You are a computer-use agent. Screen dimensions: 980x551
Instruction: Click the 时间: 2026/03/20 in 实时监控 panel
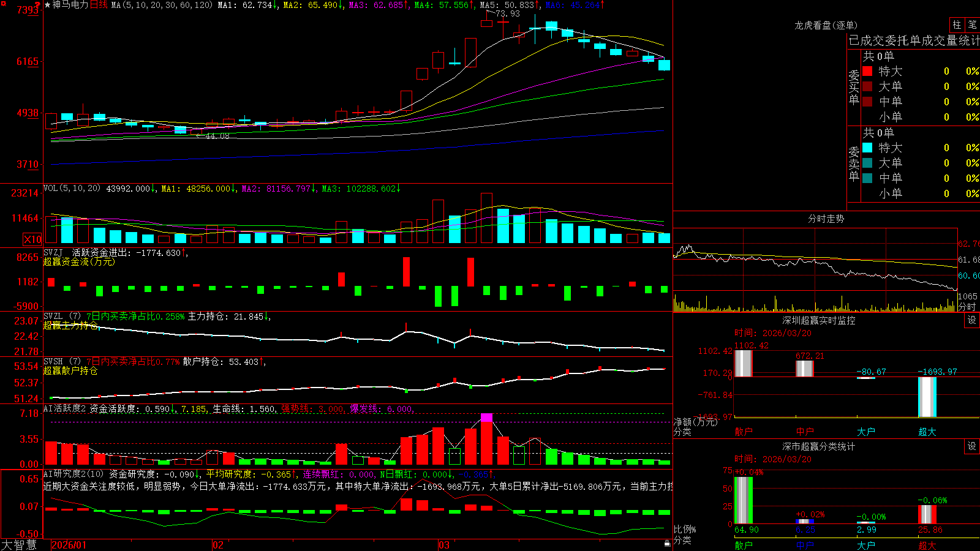[773, 333]
